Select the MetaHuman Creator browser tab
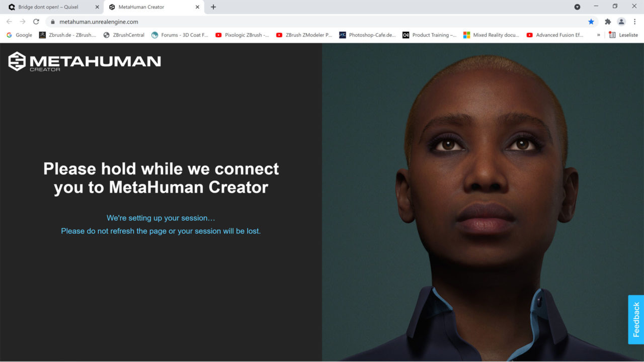This screenshot has height=362, width=644. (x=153, y=7)
